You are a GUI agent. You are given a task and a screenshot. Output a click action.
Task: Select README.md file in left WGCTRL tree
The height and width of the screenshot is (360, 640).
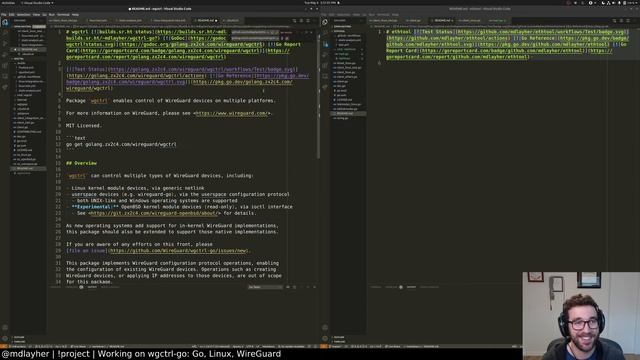coord(28,168)
